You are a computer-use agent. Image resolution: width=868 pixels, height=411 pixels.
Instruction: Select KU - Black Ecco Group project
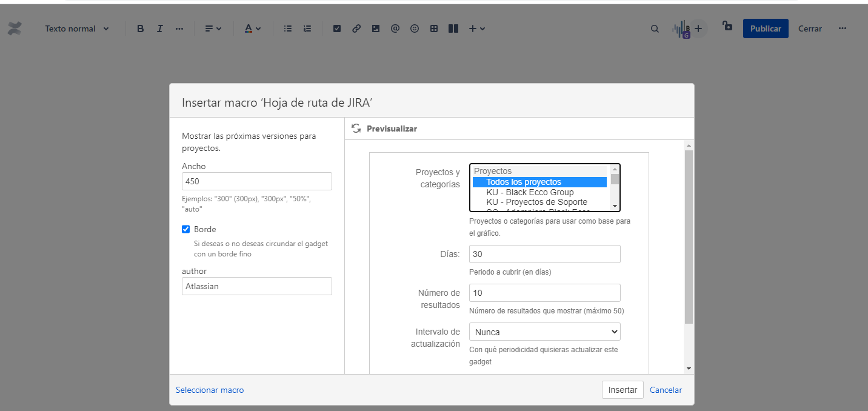point(539,192)
